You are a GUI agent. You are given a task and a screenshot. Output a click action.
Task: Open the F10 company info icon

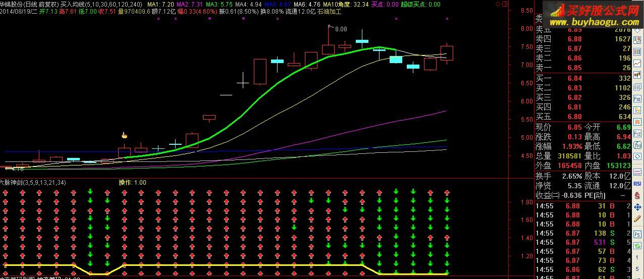click(x=637, y=99)
